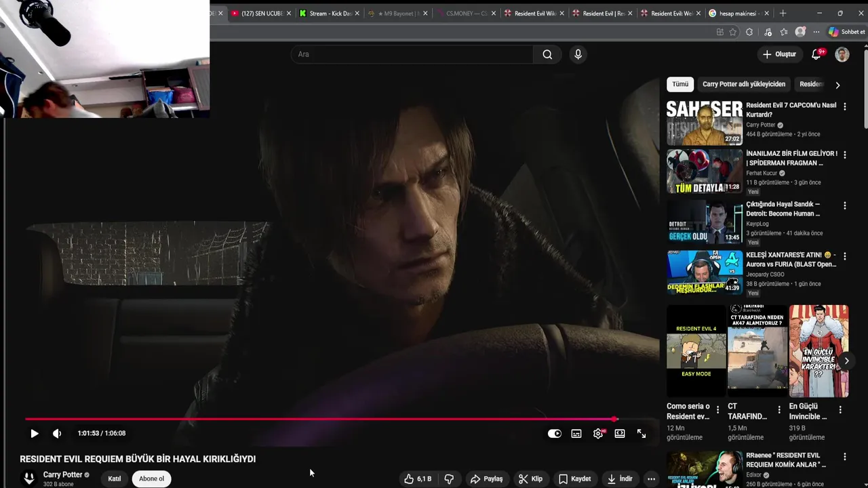Screen dimensions: 868x488
Task: Switch to the CS.MONEY browser tab
Action: 467,14
